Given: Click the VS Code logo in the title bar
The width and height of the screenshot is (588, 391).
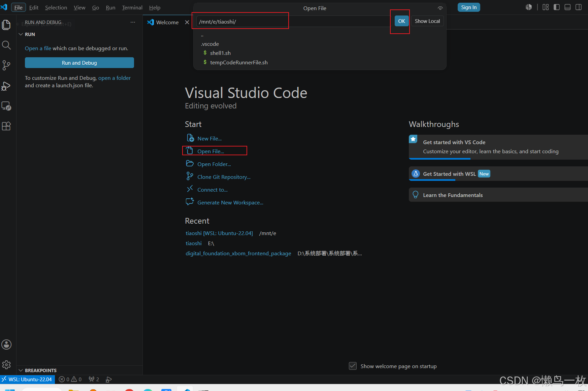Looking at the screenshot, I should (x=4, y=7).
